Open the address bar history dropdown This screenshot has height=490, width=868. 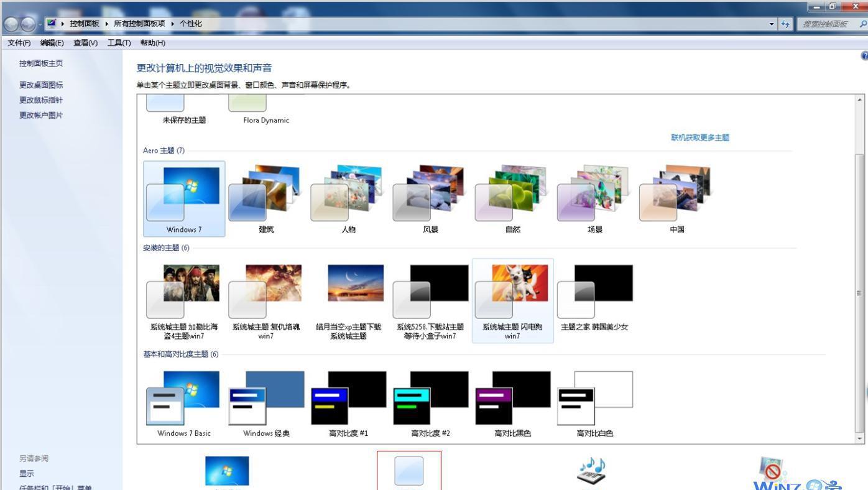pyautogui.click(x=772, y=24)
